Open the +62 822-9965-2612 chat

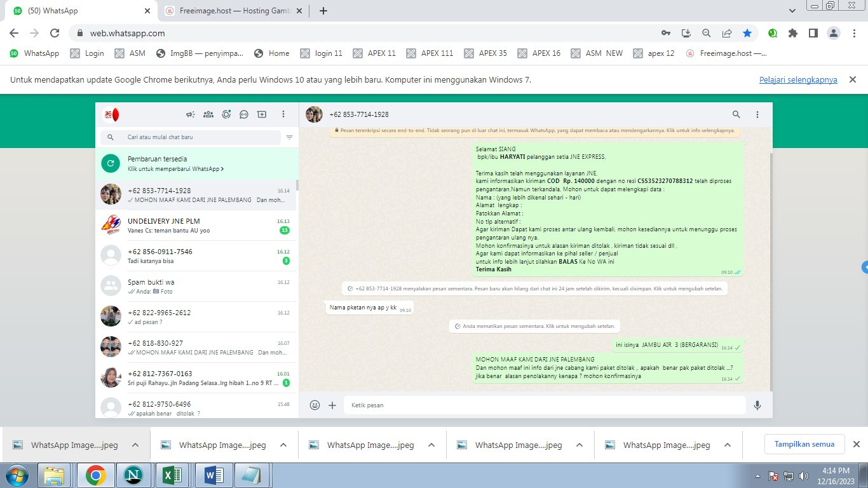[x=196, y=317]
